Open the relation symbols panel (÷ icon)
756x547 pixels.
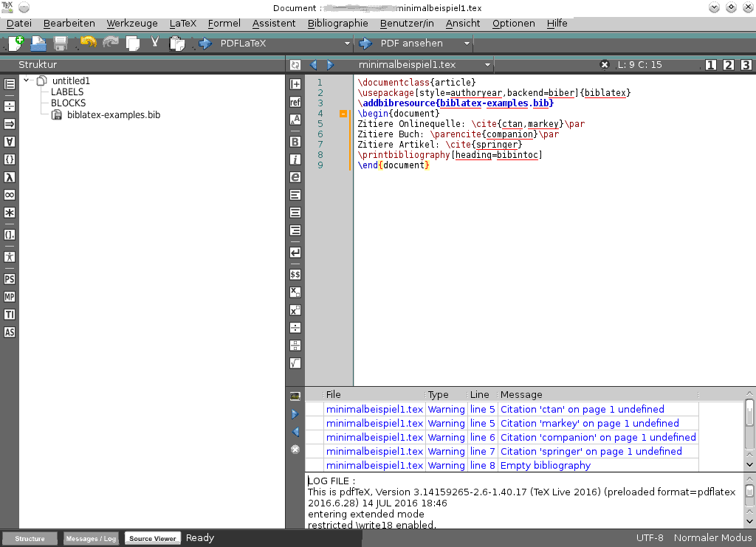[x=10, y=106]
